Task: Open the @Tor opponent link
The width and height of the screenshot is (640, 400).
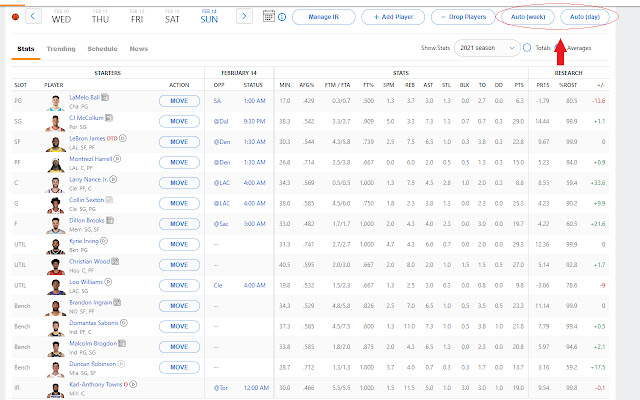Action: [x=220, y=388]
